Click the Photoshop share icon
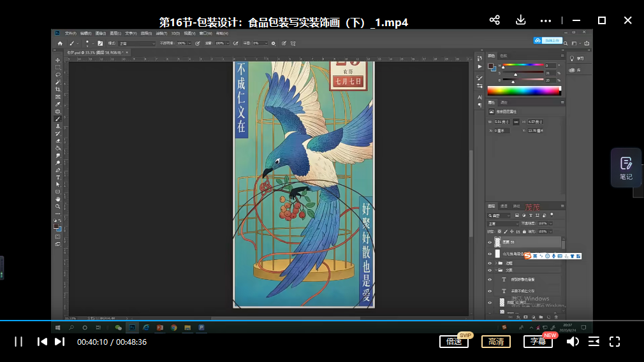 tap(587, 43)
